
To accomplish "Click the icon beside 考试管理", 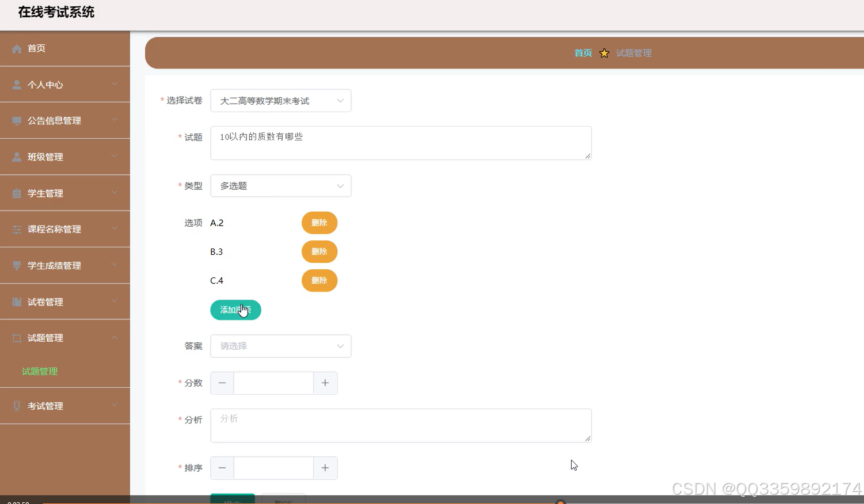I will [x=17, y=406].
